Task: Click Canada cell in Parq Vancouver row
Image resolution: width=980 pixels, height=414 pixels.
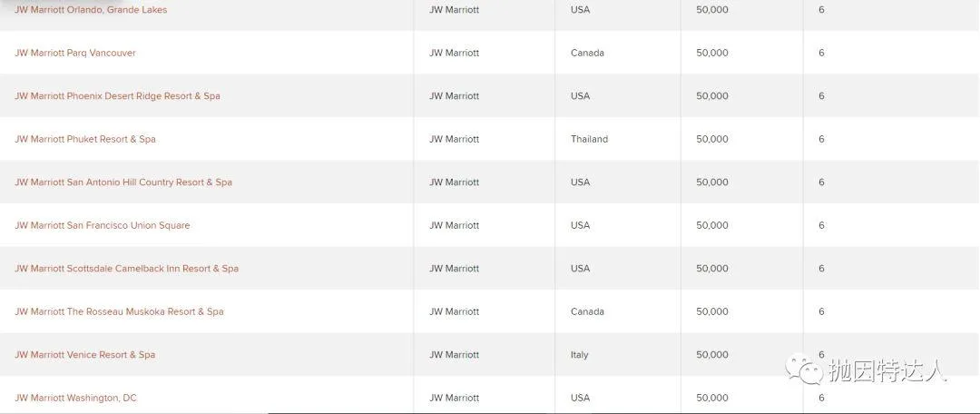Action: (587, 54)
